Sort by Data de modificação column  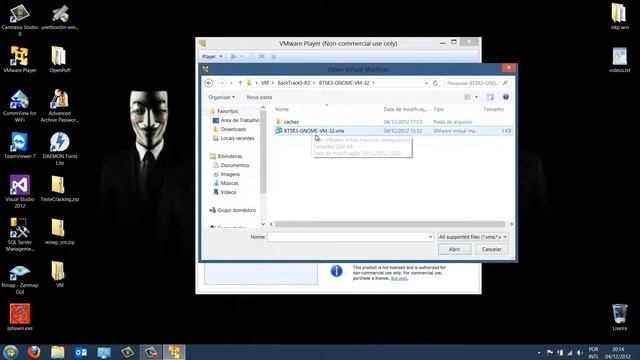tap(405, 109)
